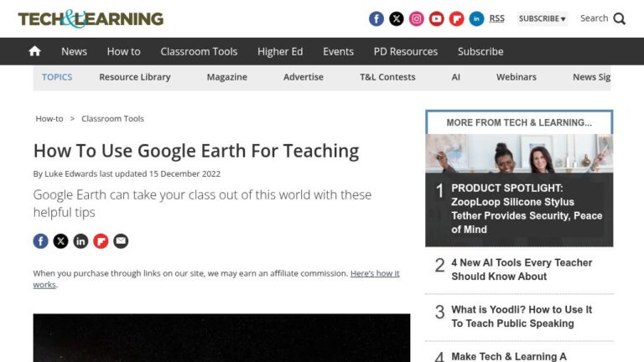Open the T&L Contests topic tab
Screen dimensions: 644x362
(x=387, y=77)
